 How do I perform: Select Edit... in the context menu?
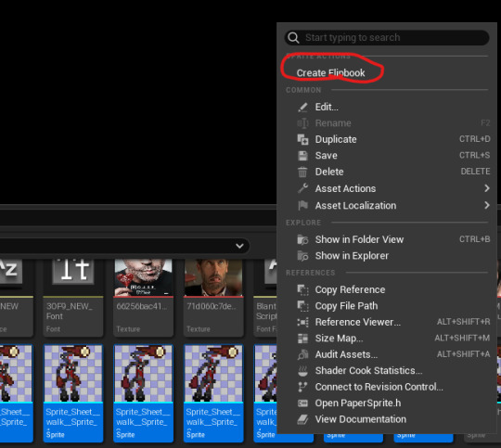pos(327,107)
